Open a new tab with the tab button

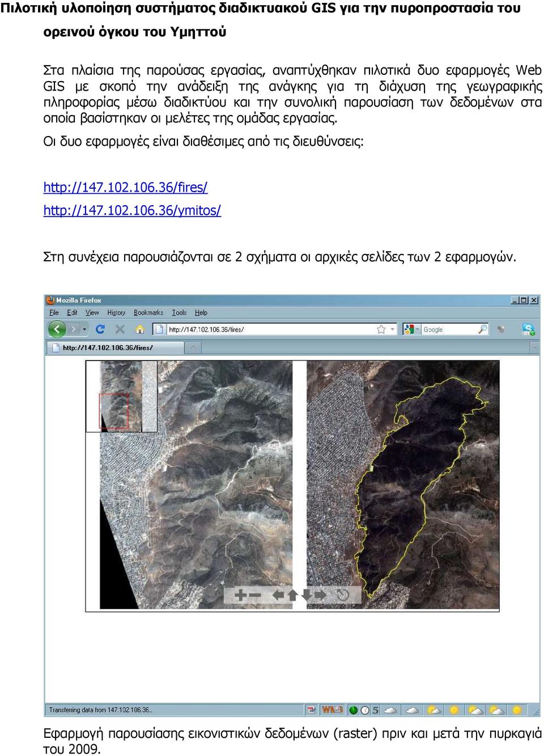(193, 347)
